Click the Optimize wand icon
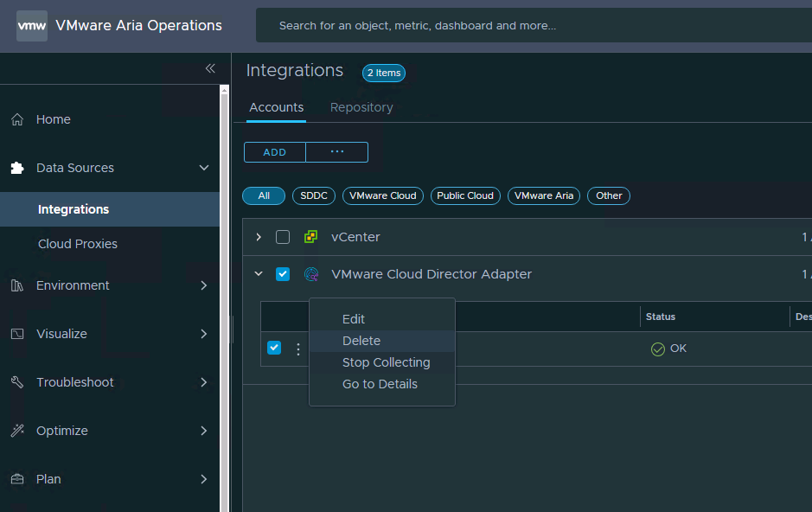 point(17,431)
